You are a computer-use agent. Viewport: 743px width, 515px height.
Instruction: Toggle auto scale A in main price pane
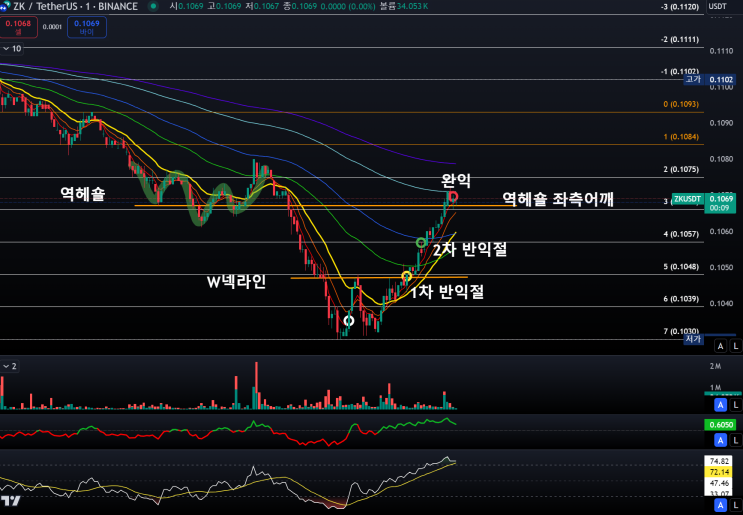720,346
